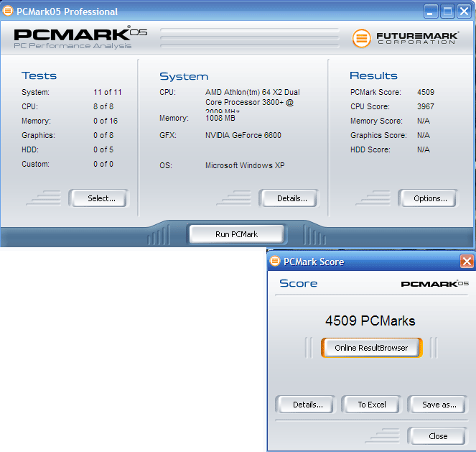
Task: Click the Results heading
Action: click(x=373, y=75)
